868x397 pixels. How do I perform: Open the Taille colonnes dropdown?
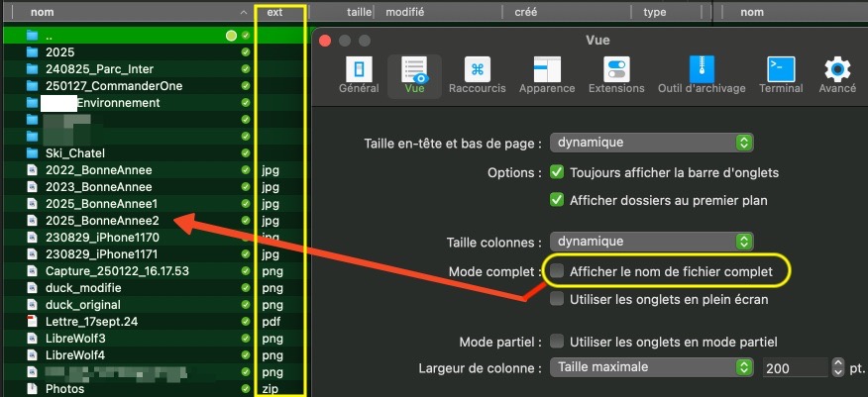tap(651, 242)
